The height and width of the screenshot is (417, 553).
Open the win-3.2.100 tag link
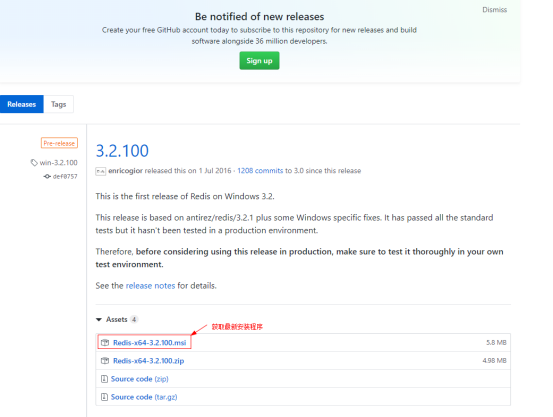point(59,163)
